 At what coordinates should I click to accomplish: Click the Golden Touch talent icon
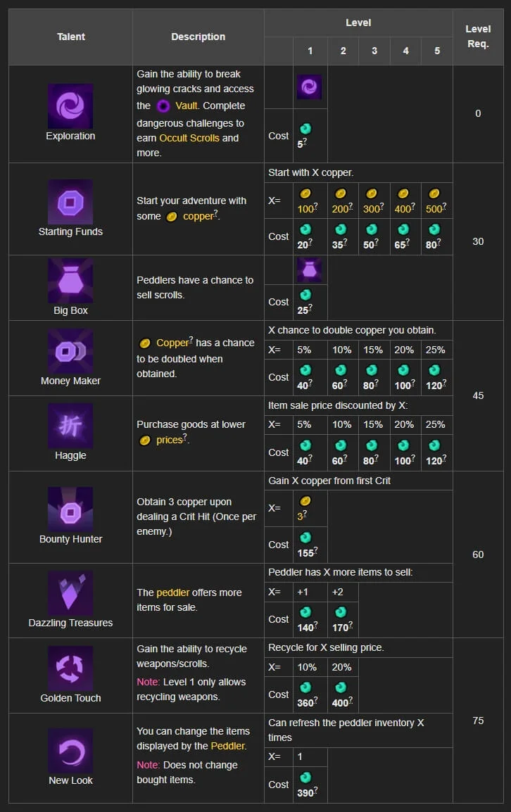coord(70,668)
